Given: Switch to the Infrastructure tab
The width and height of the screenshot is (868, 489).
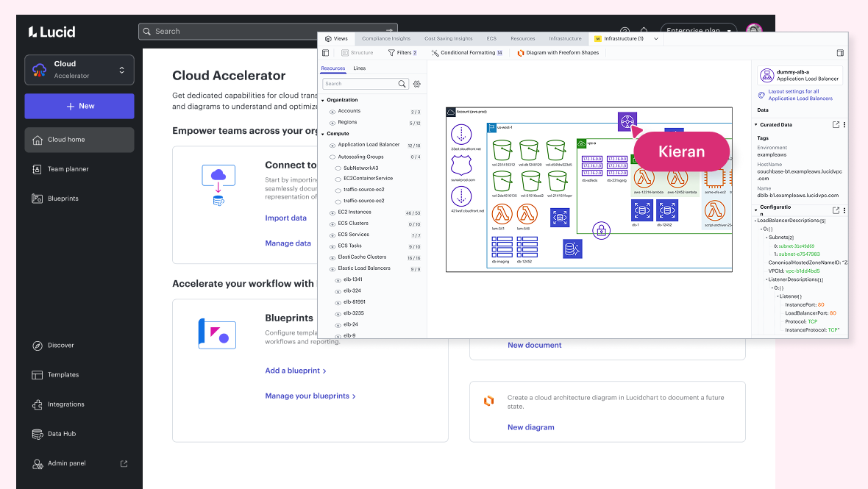Looking at the screenshot, I should click(x=565, y=39).
